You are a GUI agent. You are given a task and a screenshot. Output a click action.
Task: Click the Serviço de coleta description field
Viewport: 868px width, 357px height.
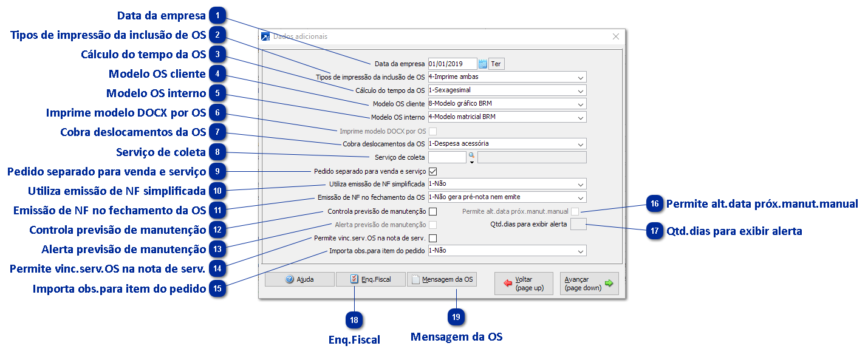click(x=532, y=158)
